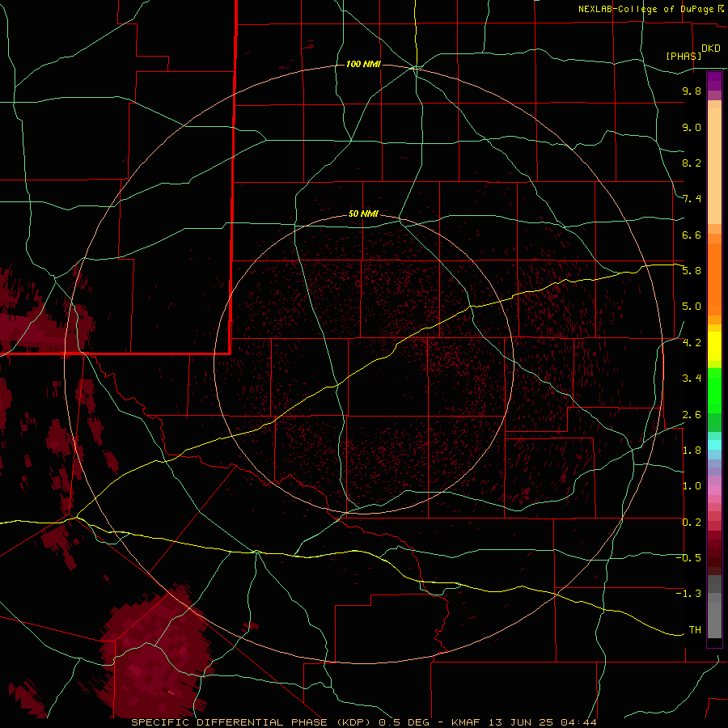The height and width of the screenshot is (728, 728).
Task: Click the 0.2 legend value
Action: pyautogui.click(x=692, y=523)
